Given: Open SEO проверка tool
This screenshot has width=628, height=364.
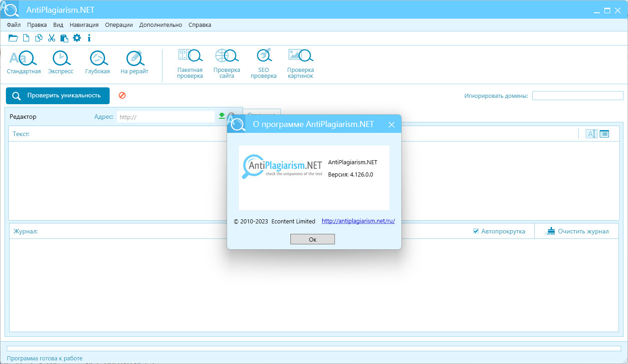Looking at the screenshot, I should (263, 64).
